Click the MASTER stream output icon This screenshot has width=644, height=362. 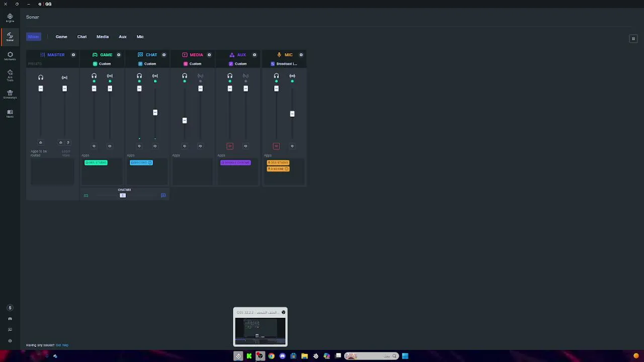(64, 77)
